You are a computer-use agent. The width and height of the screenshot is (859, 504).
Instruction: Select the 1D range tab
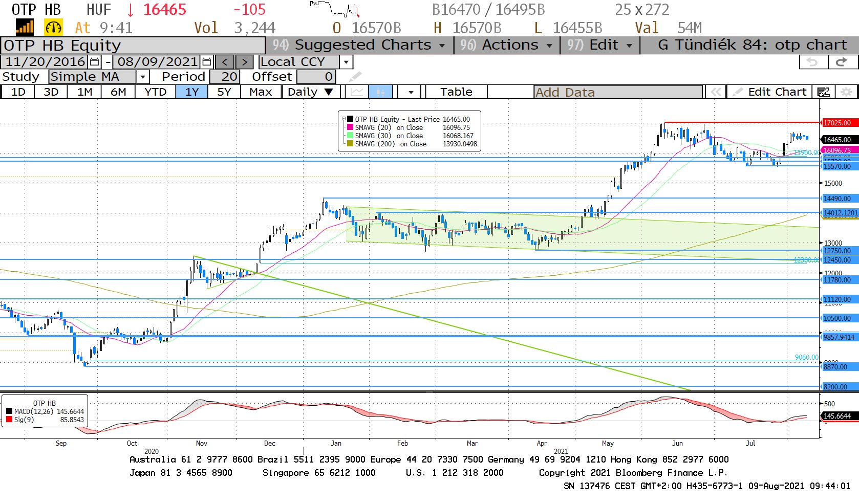(18, 92)
